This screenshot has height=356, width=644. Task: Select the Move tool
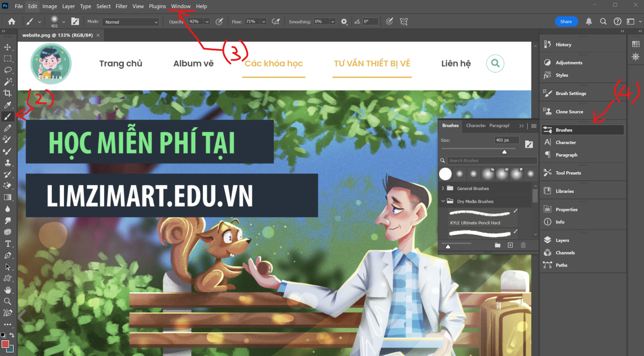(x=8, y=47)
